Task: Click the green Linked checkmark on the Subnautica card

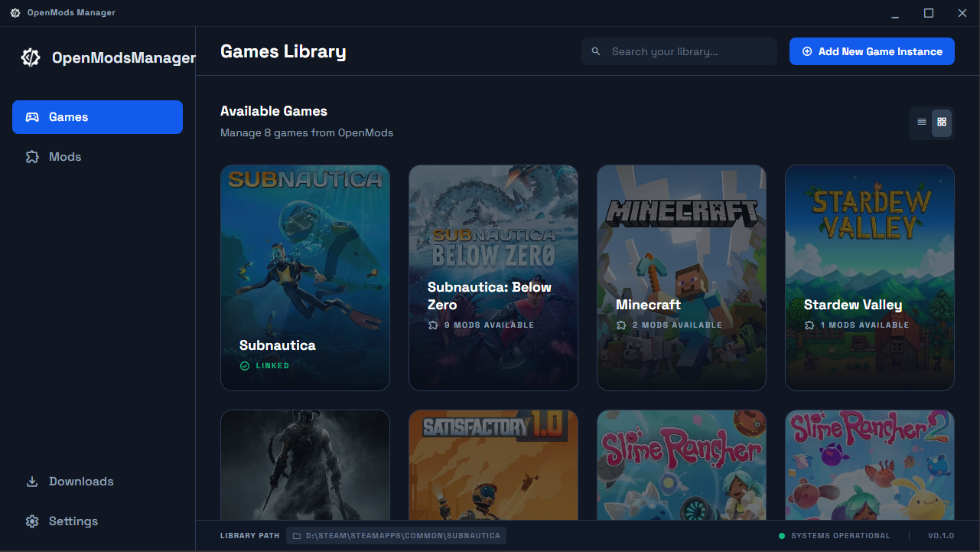Action: click(x=245, y=366)
